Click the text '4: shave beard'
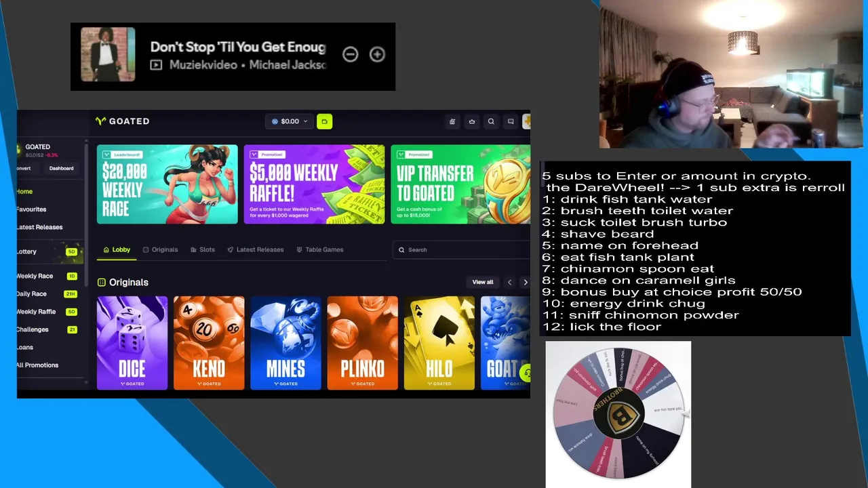 [598, 234]
